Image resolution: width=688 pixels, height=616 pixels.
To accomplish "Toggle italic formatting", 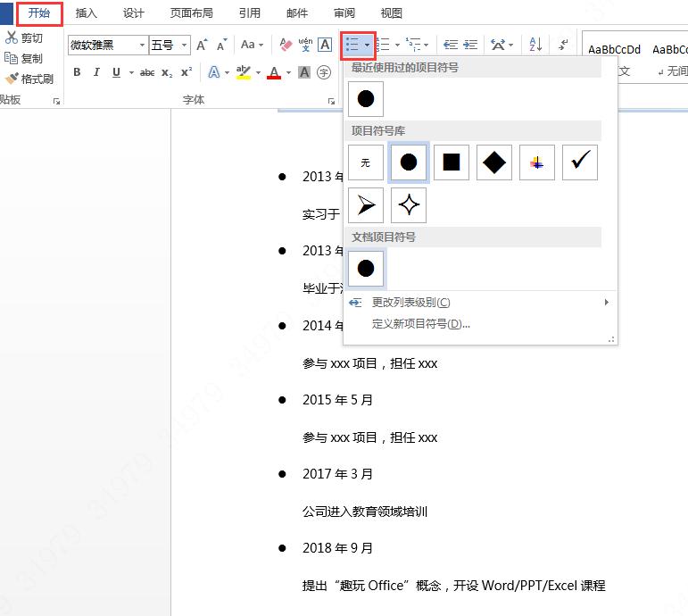I will (96, 72).
